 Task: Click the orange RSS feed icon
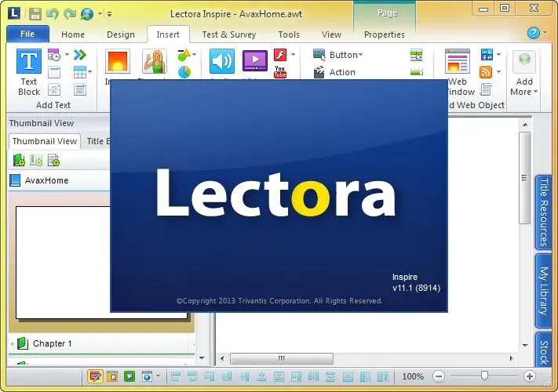486,72
